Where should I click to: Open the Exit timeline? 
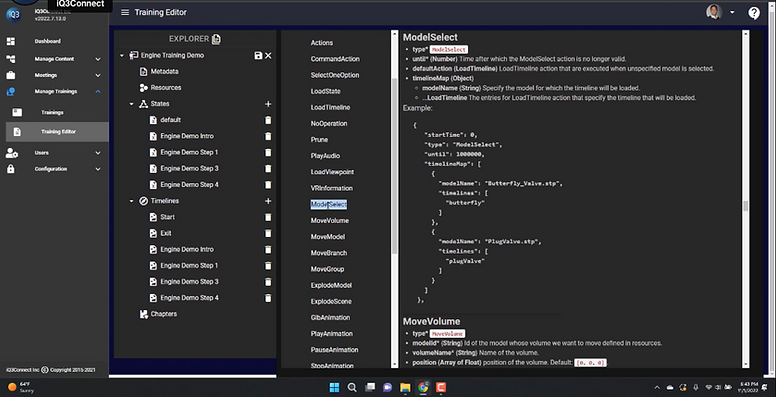point(166,233)
